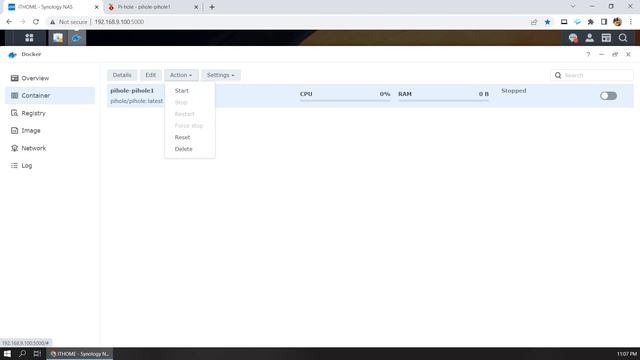Select Container in the sidebar
Screen dimensions: 640x360
[50, 96]
